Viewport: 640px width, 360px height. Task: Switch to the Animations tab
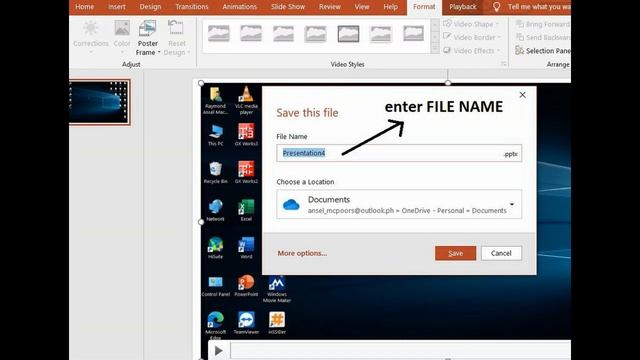(x=240, y=7)
